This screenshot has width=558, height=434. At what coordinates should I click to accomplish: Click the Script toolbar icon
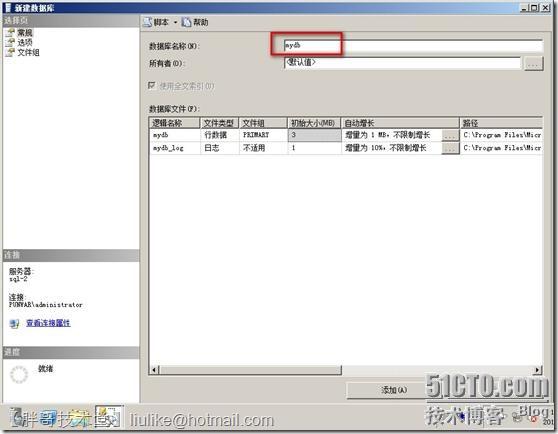click(147, 22)
